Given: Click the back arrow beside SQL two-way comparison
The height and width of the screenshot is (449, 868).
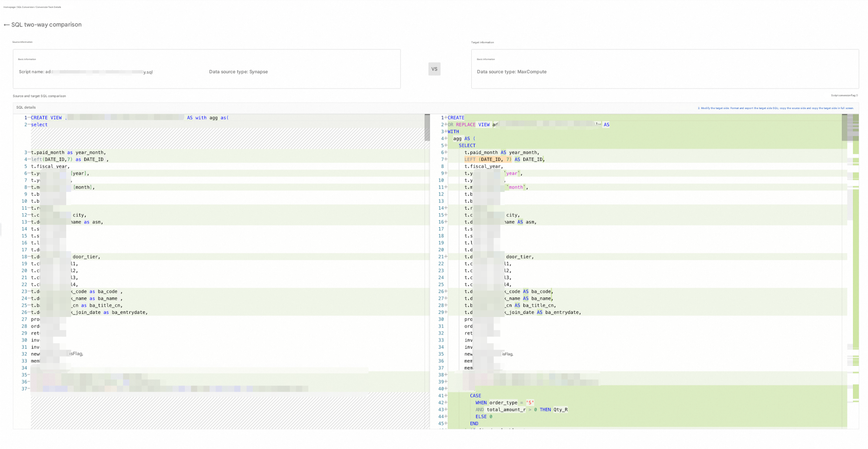Looking at the screenshot, I should click(x=7, y=25).
